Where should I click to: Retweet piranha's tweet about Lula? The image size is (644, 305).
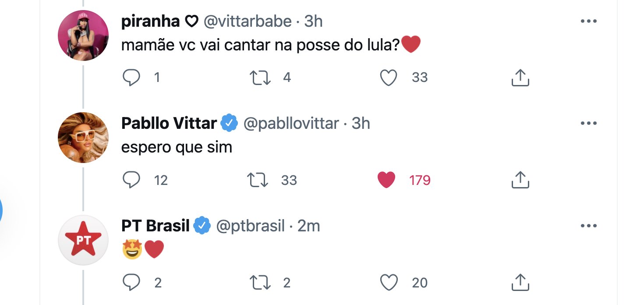coord(260,78)
